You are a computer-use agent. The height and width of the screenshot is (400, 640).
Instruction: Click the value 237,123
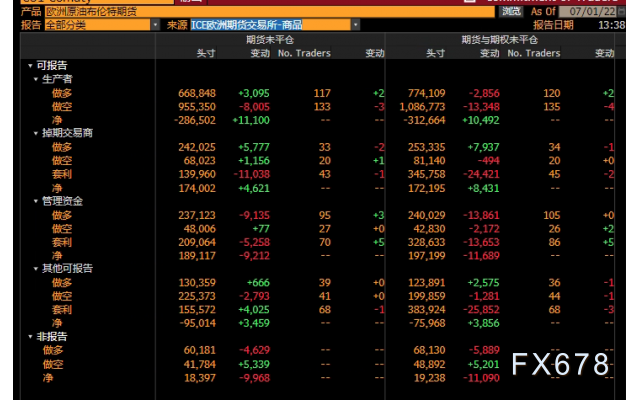pos(197,215)
